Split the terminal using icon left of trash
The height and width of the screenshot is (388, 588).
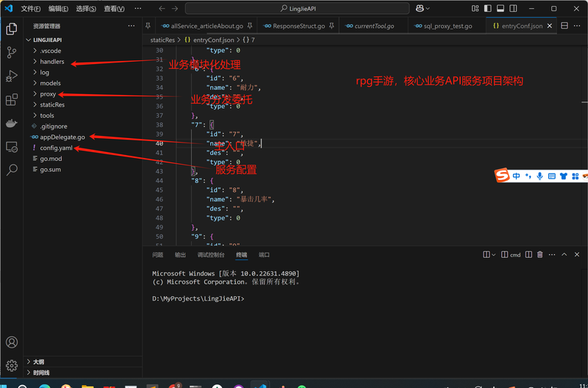click(x=528, y=254)
